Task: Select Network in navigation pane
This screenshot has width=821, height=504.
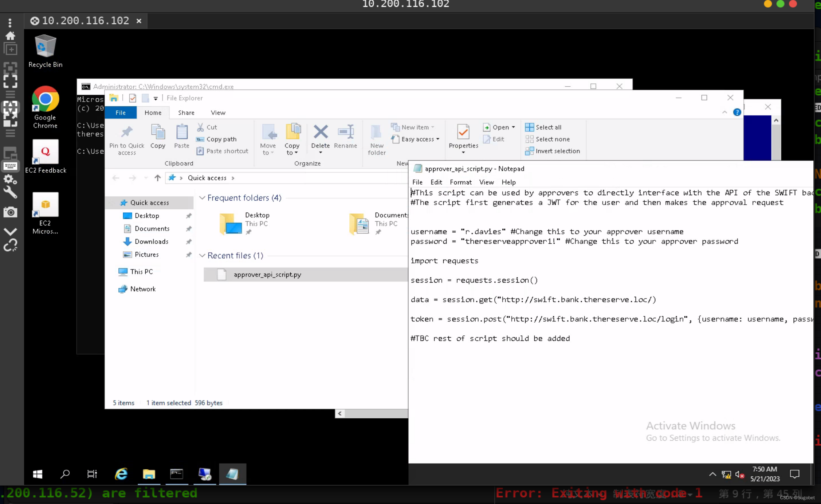Action: [143, 289]
